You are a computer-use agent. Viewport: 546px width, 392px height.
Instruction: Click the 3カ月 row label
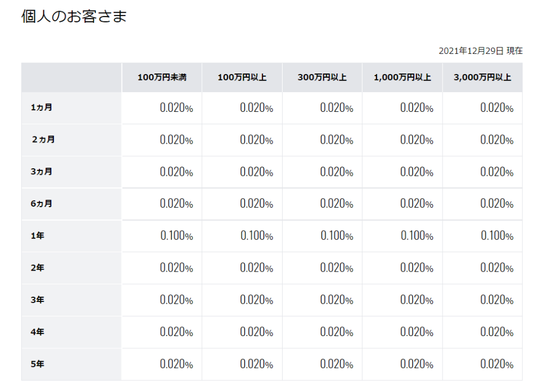click(42, 171)
